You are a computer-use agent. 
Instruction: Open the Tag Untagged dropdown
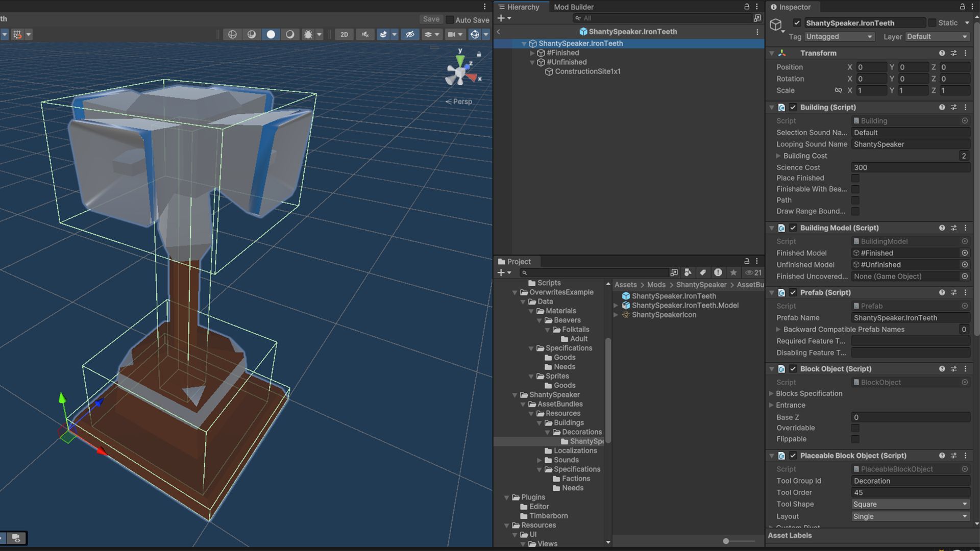[839, 37]
